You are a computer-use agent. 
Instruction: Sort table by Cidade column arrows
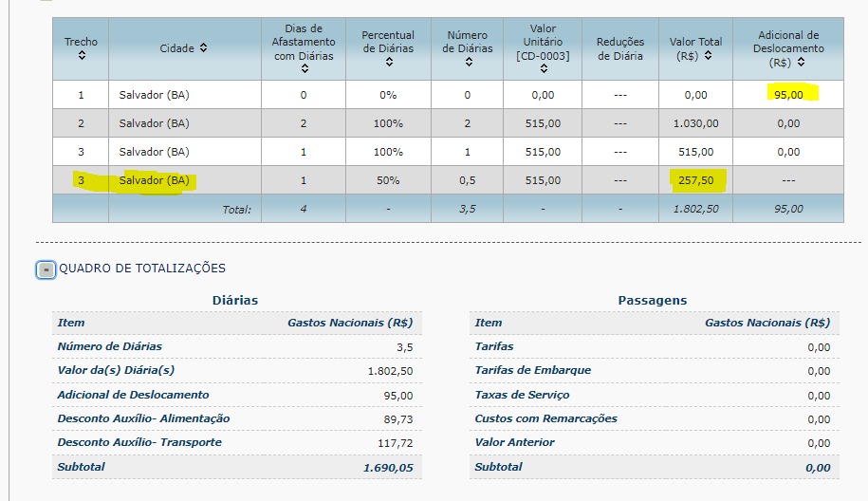(x=204, y=48)
